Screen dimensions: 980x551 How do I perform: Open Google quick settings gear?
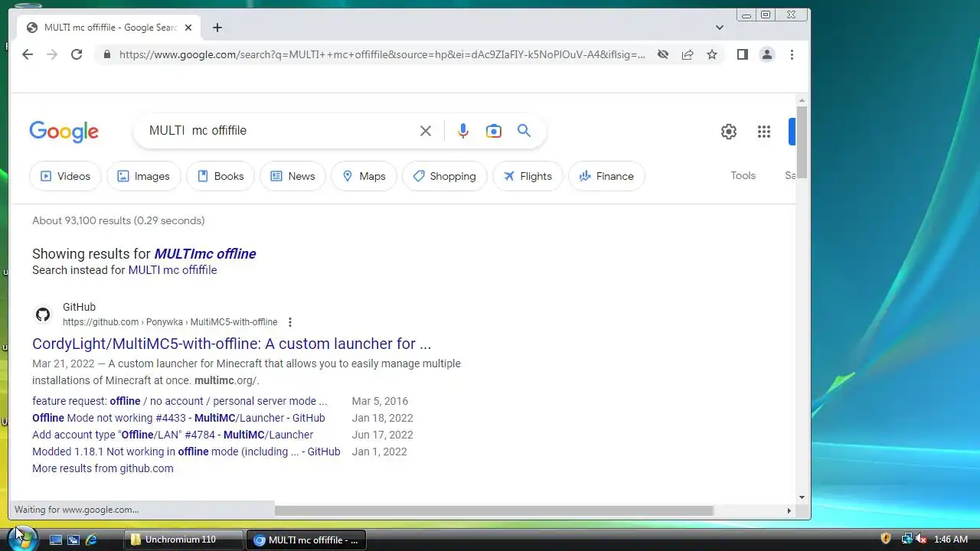(729, 132)
